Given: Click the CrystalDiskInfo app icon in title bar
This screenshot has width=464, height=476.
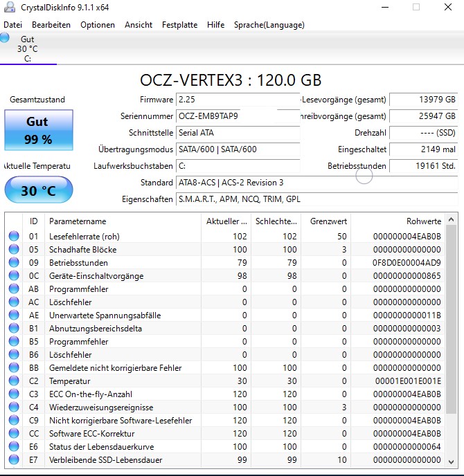Looking at the screenshot, I should (x=10, y=7).
